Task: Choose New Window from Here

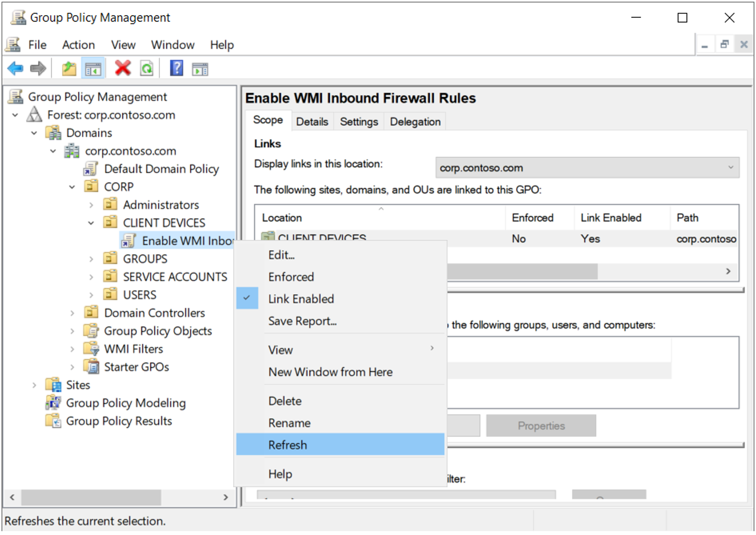Action: tap(340, 372)
